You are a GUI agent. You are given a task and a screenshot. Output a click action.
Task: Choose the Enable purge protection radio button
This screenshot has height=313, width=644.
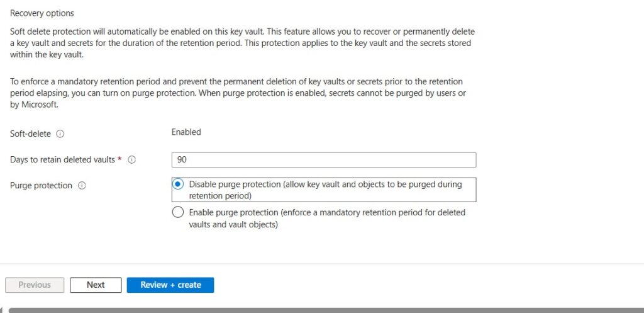pyautogui.click(x=178, y=212)
